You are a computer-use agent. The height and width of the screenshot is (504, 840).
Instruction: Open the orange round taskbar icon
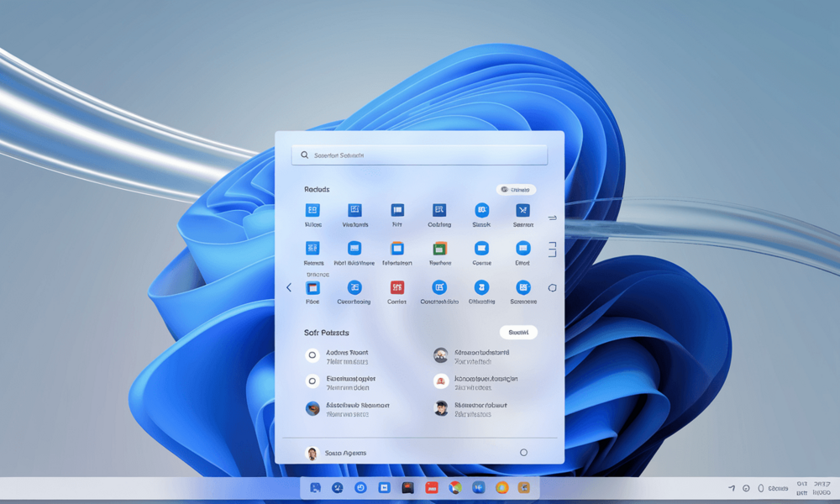pos(502,487)
